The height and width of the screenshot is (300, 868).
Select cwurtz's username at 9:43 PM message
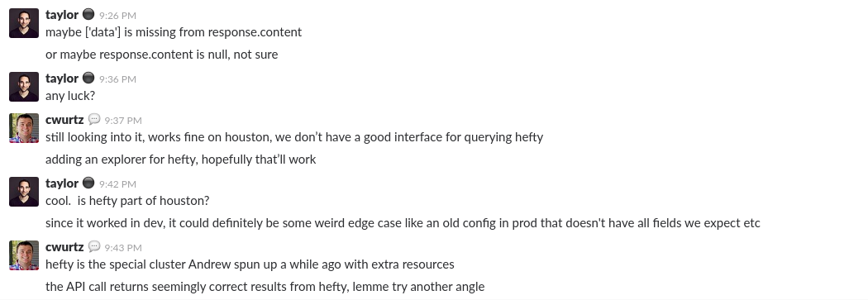click(64, 247)
